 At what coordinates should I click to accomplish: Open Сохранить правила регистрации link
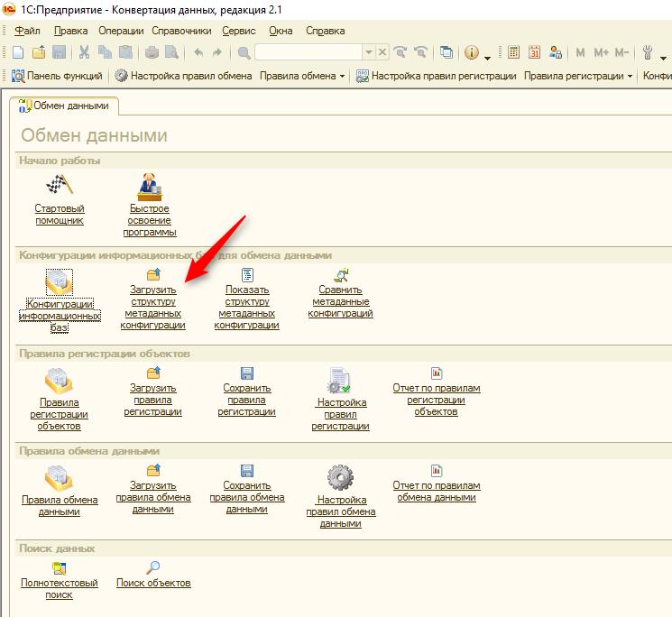tap(247, 400)
